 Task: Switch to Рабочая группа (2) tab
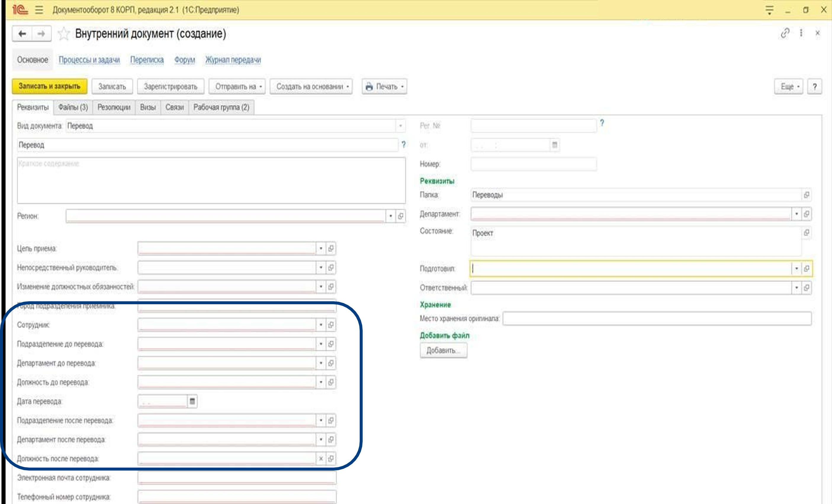click(x=221, y=107)
